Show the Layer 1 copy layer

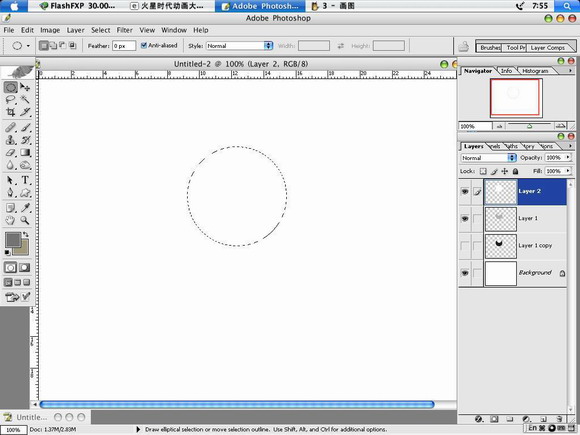point(465,246)
